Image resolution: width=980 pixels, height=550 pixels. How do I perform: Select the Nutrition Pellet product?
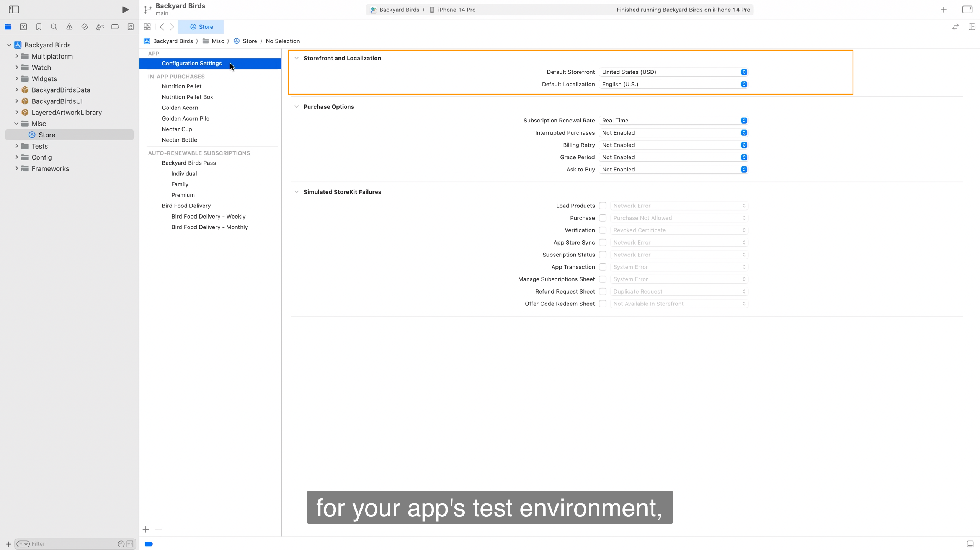pos(181,86)
